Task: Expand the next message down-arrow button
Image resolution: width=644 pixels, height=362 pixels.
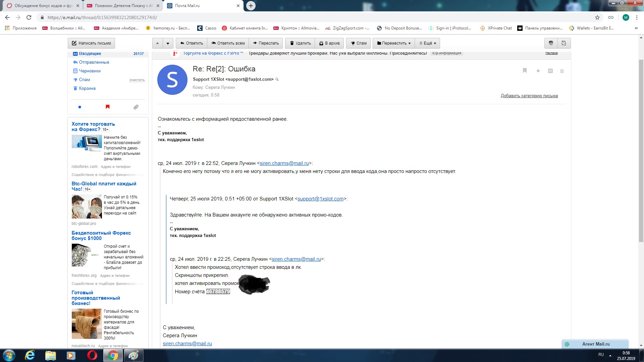Action: [x=168, y=43]
